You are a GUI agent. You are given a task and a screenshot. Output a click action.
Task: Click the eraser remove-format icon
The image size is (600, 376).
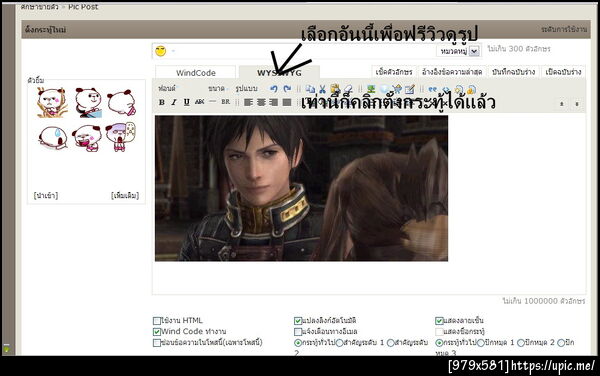coord(347,89)
